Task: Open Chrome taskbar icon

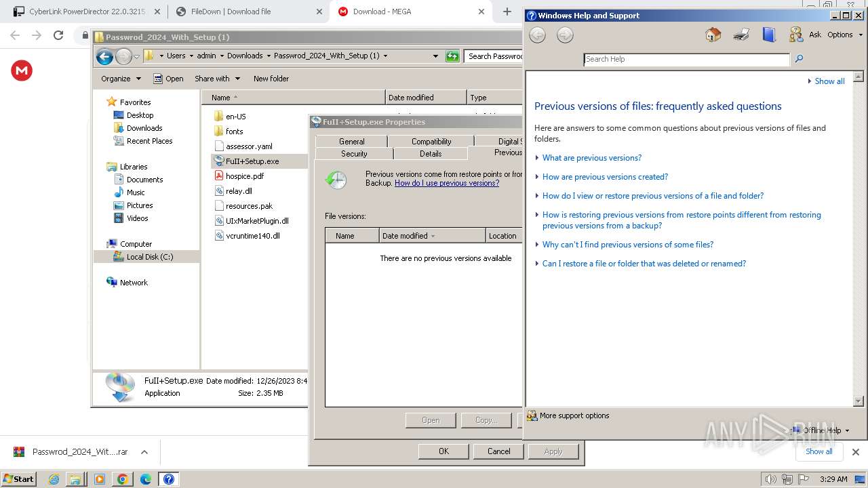Action: point(123,479)
